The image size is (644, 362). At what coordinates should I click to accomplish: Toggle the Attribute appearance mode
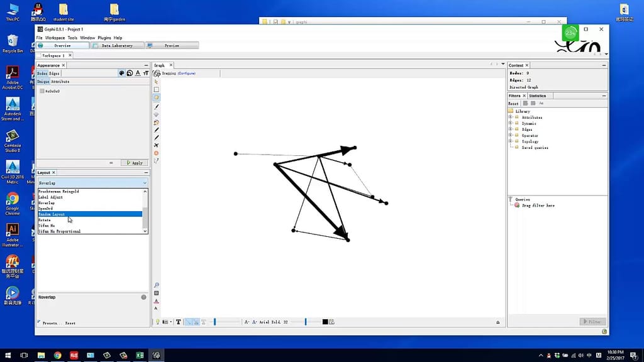pyautogui.click(x=60, y=81)
